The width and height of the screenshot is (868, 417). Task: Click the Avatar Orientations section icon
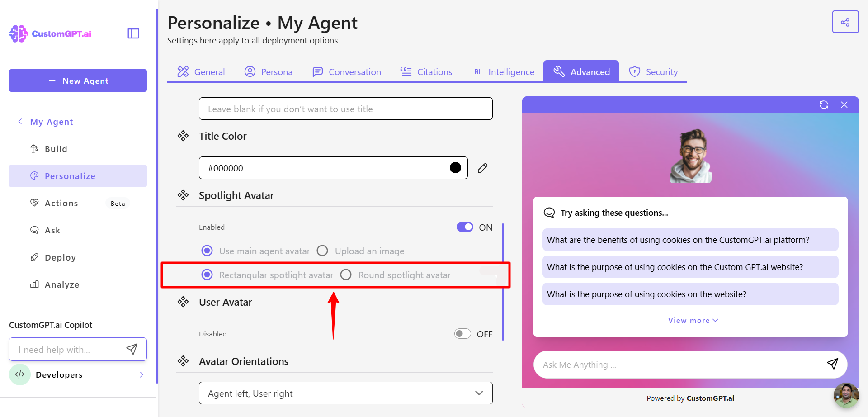coord(183,361)
